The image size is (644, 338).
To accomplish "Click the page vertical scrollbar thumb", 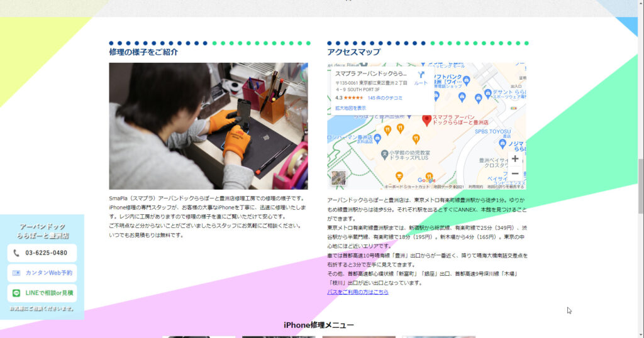I will tap(641, 186).
